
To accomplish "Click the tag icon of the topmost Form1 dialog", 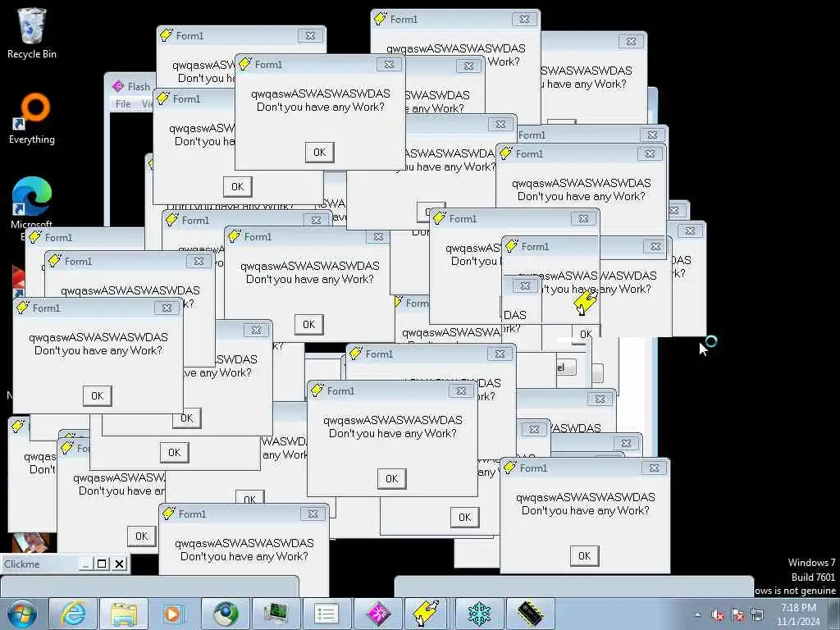I will 381,19.
